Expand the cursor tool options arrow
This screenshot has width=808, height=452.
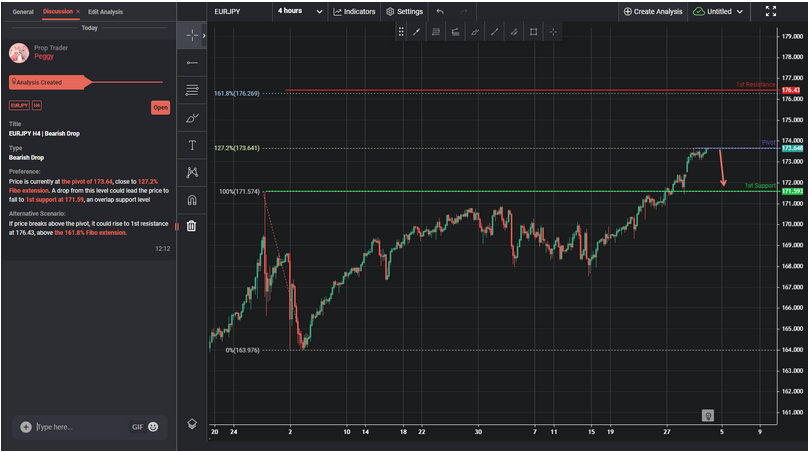click(x=204, y=36)
